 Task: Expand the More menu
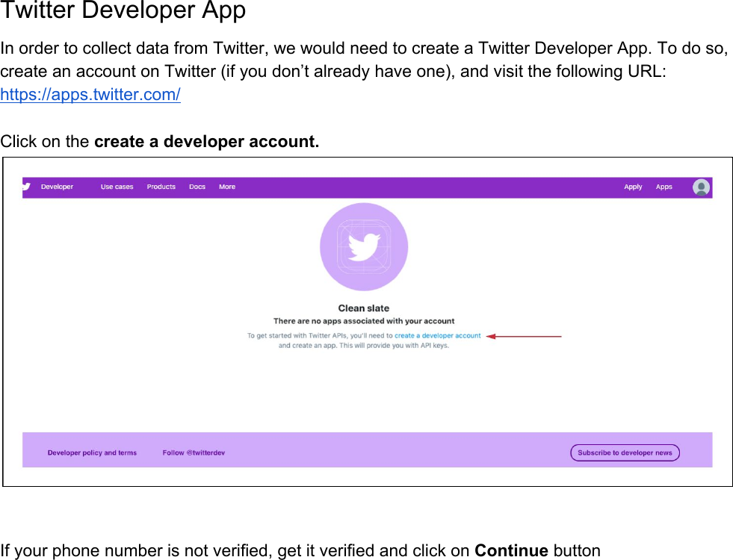[x=227, y=187]
